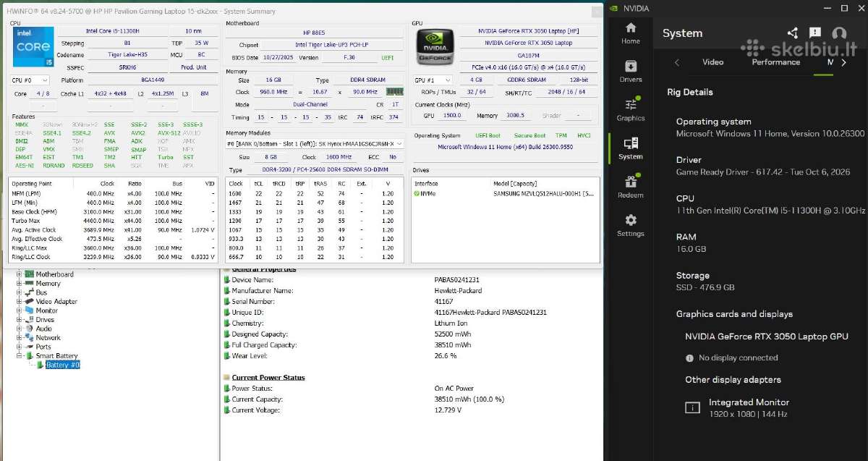Click the GA107M GPU codename field
The height and width of the screenshot is (461, 868).
[x=529, y=54]
